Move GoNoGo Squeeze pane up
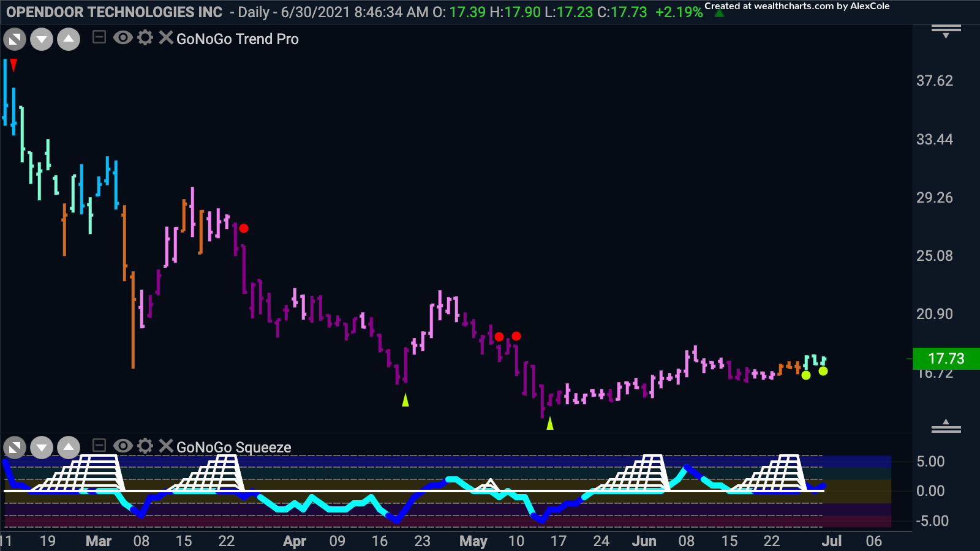 (69, 448)
